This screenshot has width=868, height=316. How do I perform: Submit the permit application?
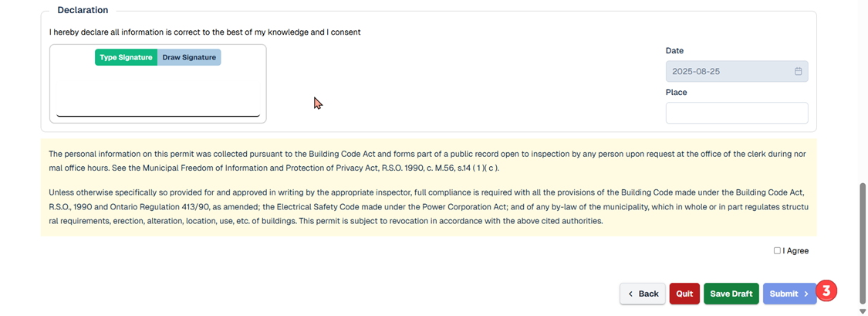[789, 294]
